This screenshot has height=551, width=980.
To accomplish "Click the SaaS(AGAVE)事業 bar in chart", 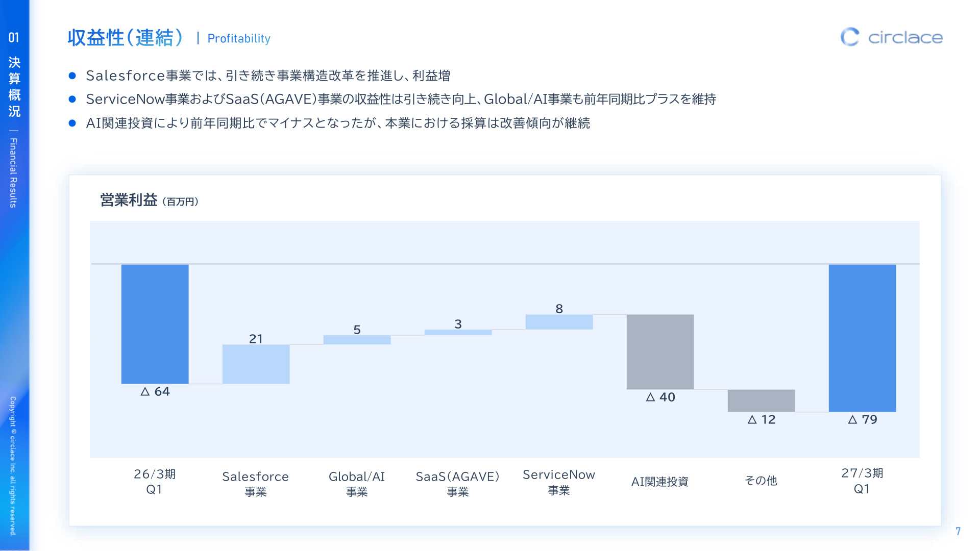I will (458, 332).
